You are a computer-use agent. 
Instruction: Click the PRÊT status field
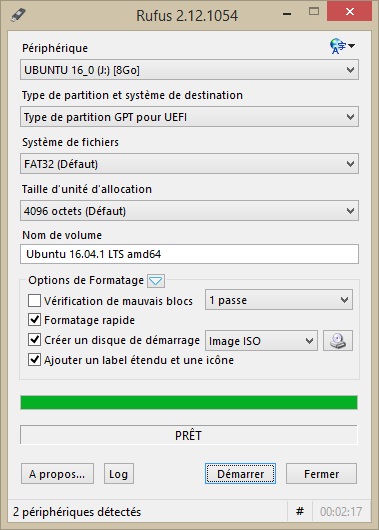189,435
